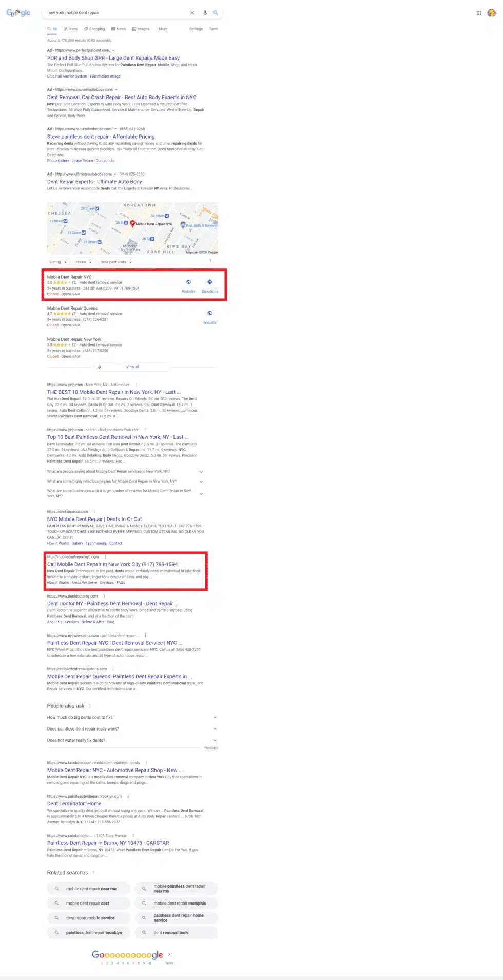This screenshot has height=980, width=503.
Task: Open search Tools
Action: coord(214,29)
